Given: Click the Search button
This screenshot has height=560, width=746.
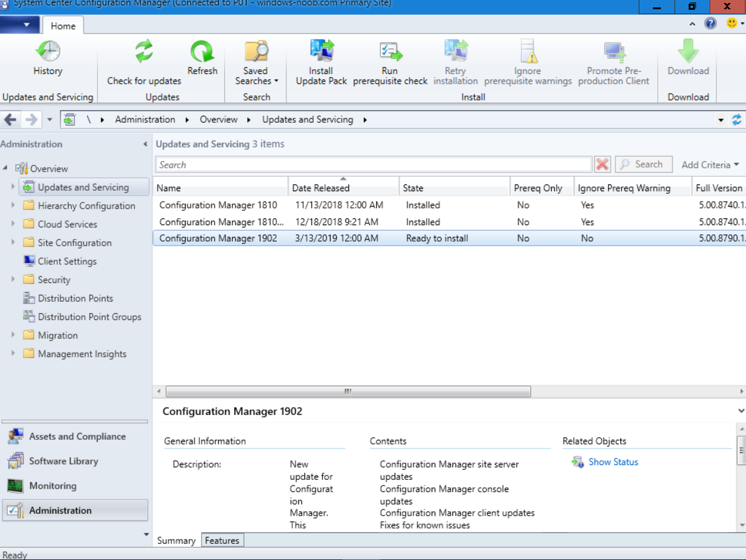Looking at the screenshot, I should tap(643, 165).
